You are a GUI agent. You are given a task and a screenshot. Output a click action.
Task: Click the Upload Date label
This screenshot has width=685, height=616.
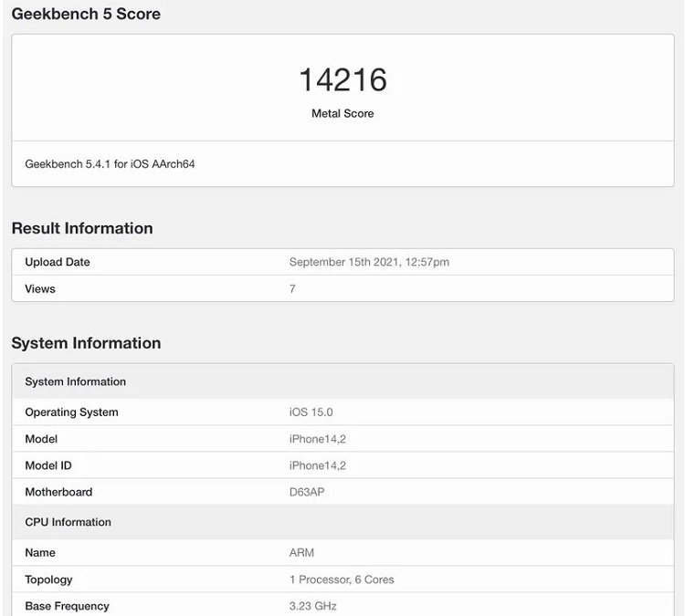coord(58,262)
